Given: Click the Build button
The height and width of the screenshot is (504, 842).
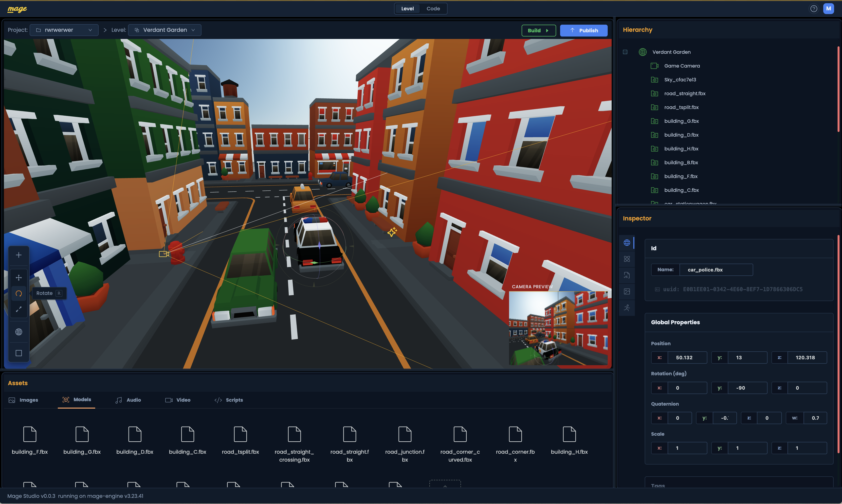Looking at the screenshot, I should click(x=538, y=30).
